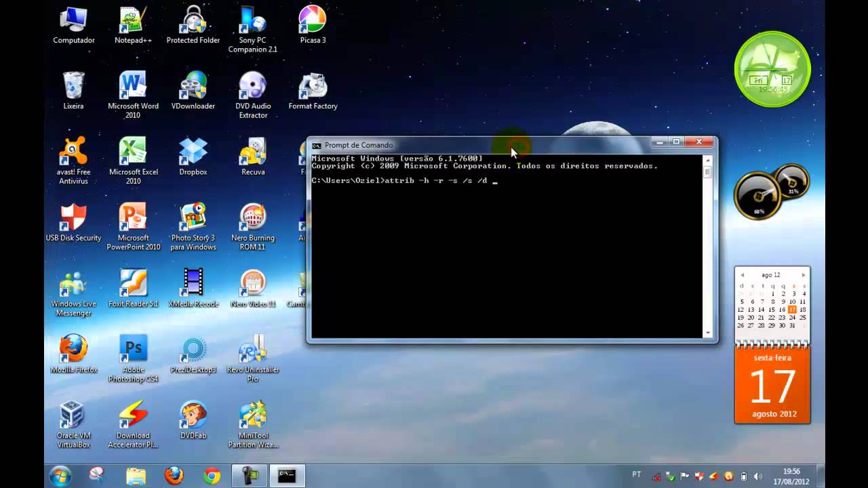Open the pinned tool taskbar icon beside Start

97,476
